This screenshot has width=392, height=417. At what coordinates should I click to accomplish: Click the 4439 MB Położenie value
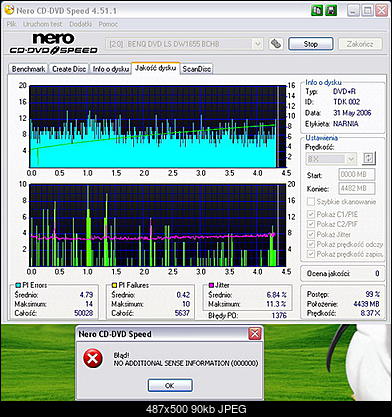point(367,304)
